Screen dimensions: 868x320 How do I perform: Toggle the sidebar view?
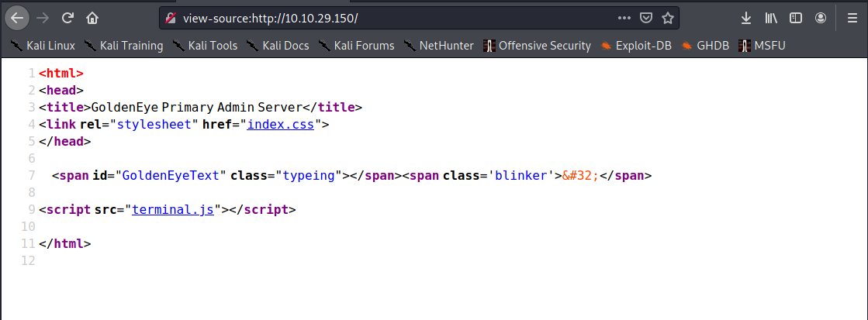pyautogui.click(x=796, y=19)
